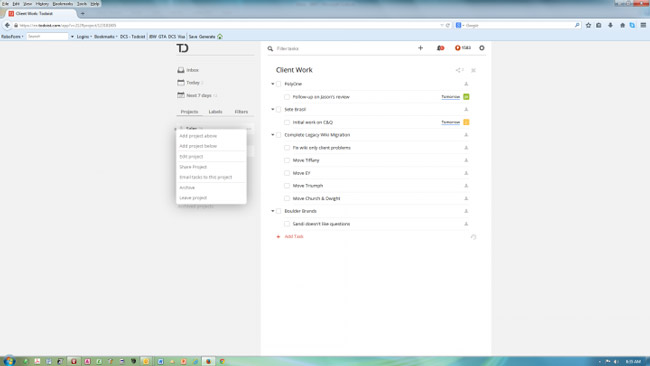
Task: Open the RoboForm Bookmarks dropdown
Action: 105,36
